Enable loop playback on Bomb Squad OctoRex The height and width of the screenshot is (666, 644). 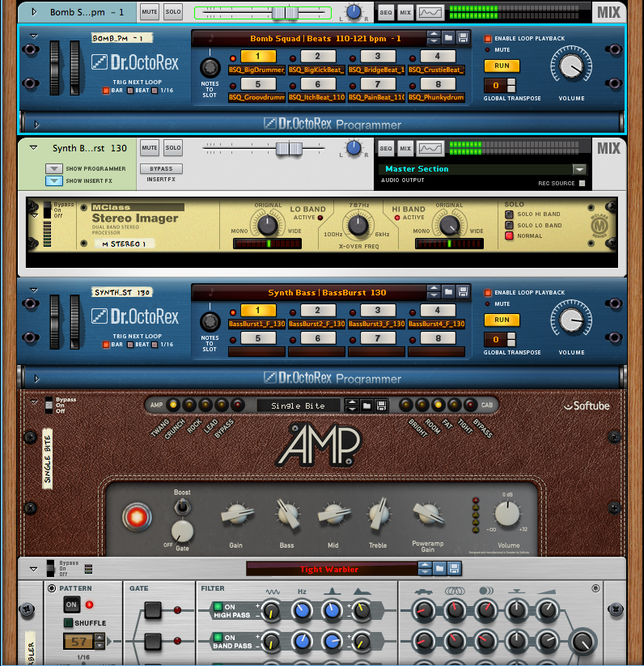click(x=488, y=39)
